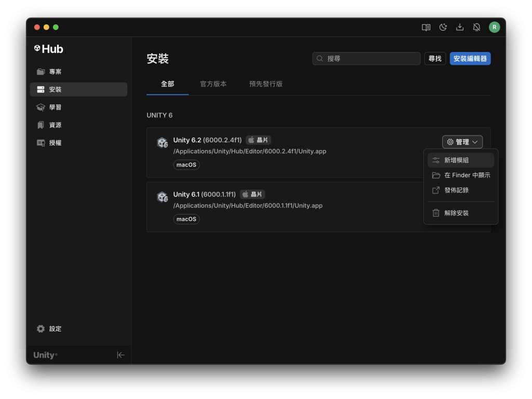Screen dimensions: 532x399
Task: Click the 資源 bookmark icon
Action: [x=41, y=125]
